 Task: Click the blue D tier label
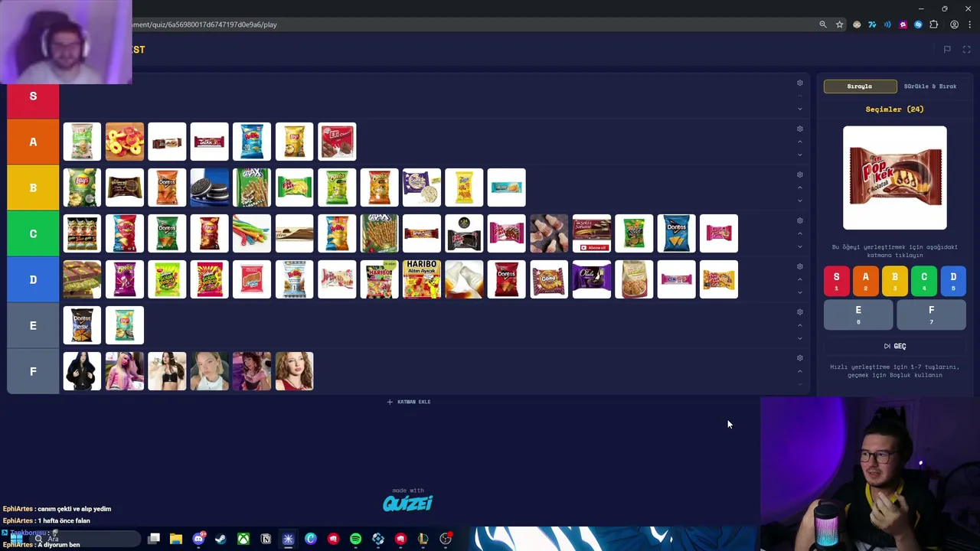33,279
